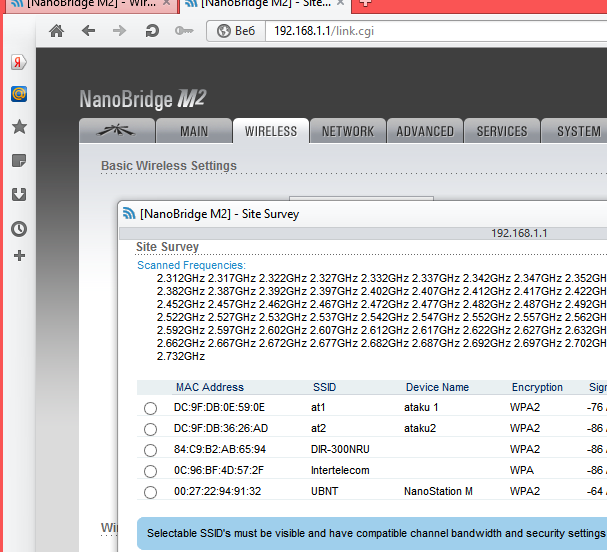Image resolution: width=607 pixels, height=552 pixels.
Task: Switch to the NanoBridge M2 Wir... browser tab
Action: (x=91, y=5)
